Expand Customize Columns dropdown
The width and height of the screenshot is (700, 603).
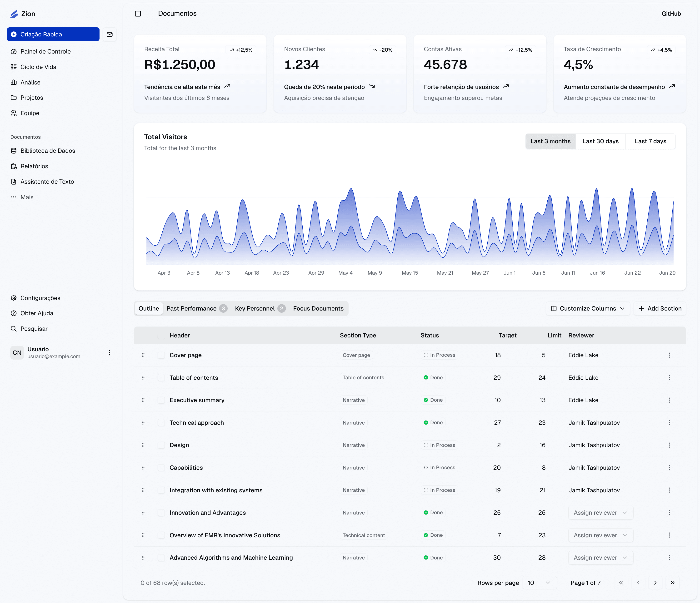[588, 309]
